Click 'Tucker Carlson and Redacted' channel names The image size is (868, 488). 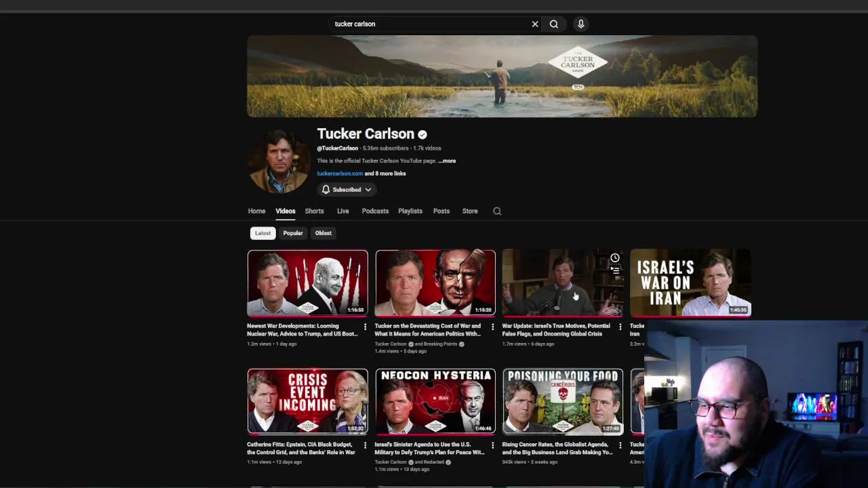pyautogui.click(x=412, y=462)
